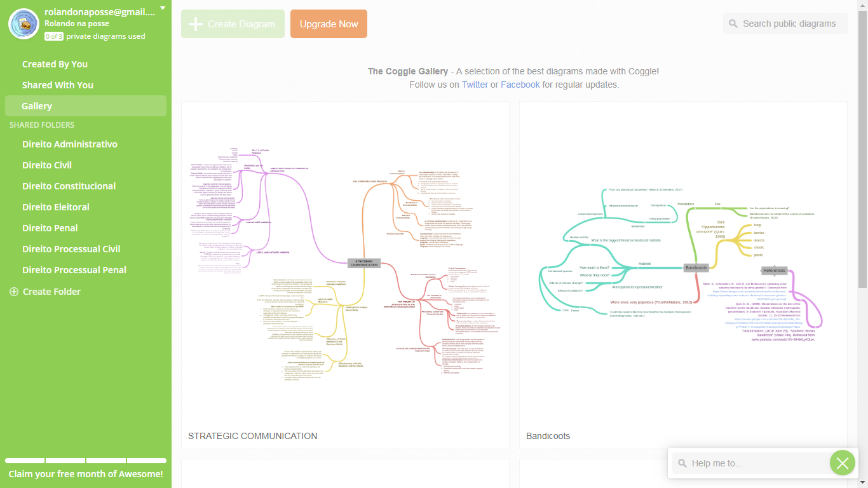Open the account menu via the dropdown arrow beside the email
The height and width of the screenshot is (488, 868).
(x=162, y=6)
